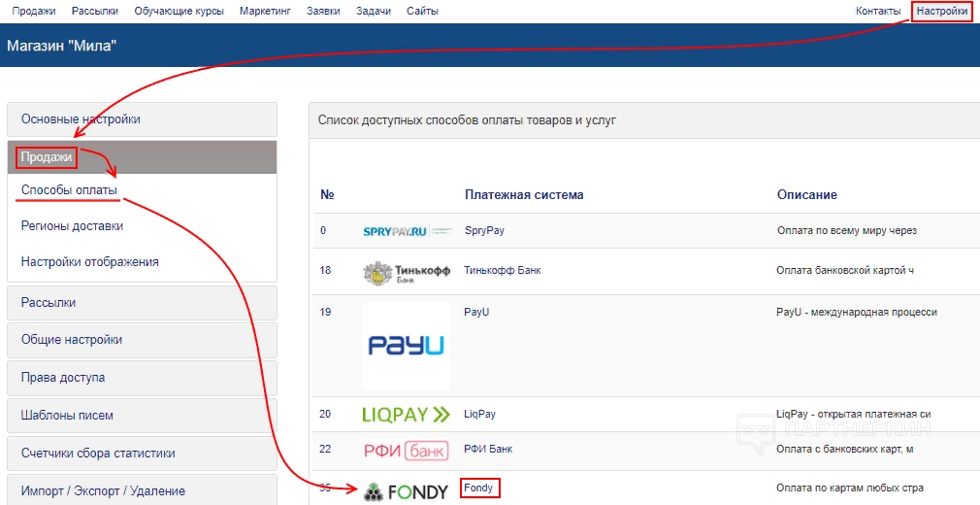Open Обучающие курсы in top menu
This screenshot has width=980, height=505.
[x=179, y=11]
